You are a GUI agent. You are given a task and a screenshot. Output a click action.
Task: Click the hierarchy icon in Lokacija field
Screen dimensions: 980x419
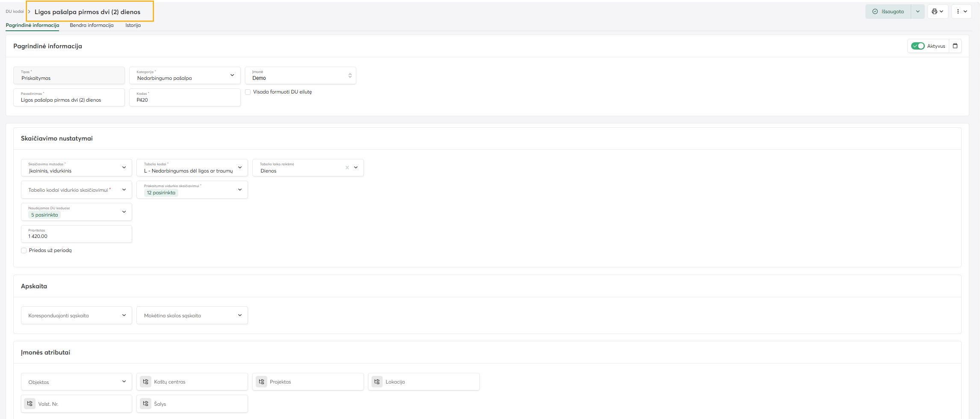tap(377, 382)
